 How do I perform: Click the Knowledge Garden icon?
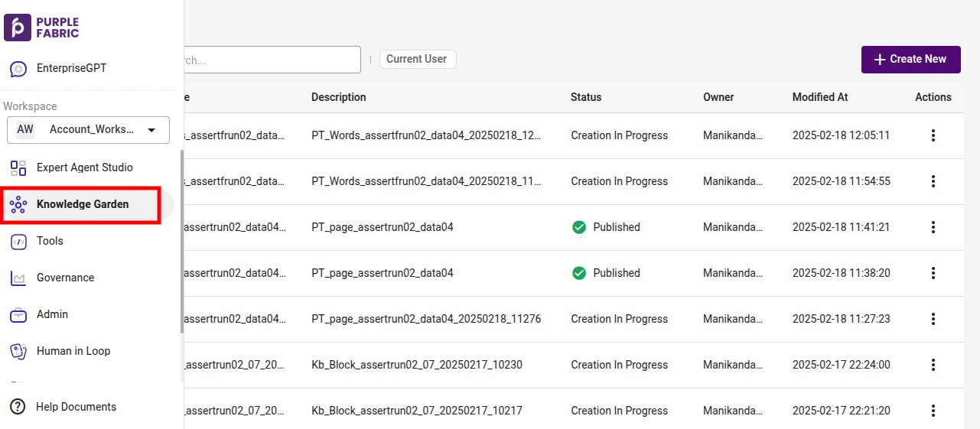point(18,204)
